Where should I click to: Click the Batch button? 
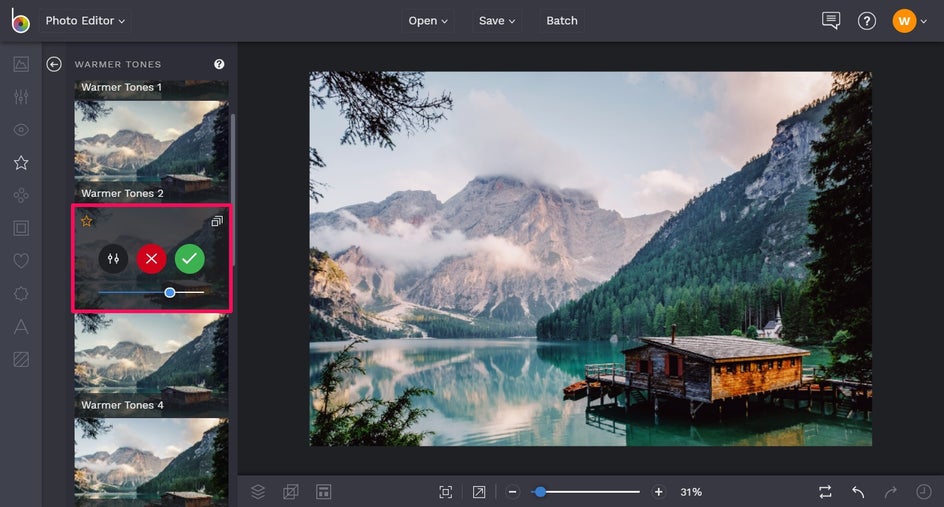coord(562,20)
